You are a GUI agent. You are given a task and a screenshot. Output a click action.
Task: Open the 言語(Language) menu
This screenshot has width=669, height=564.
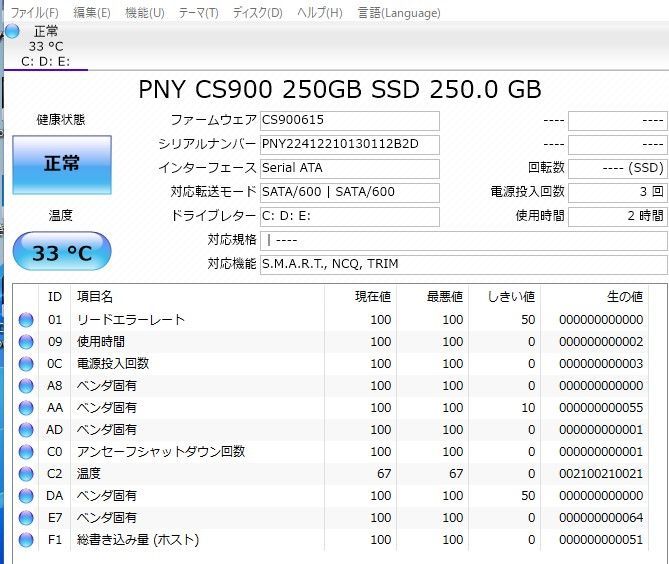(x=399, y=12)
